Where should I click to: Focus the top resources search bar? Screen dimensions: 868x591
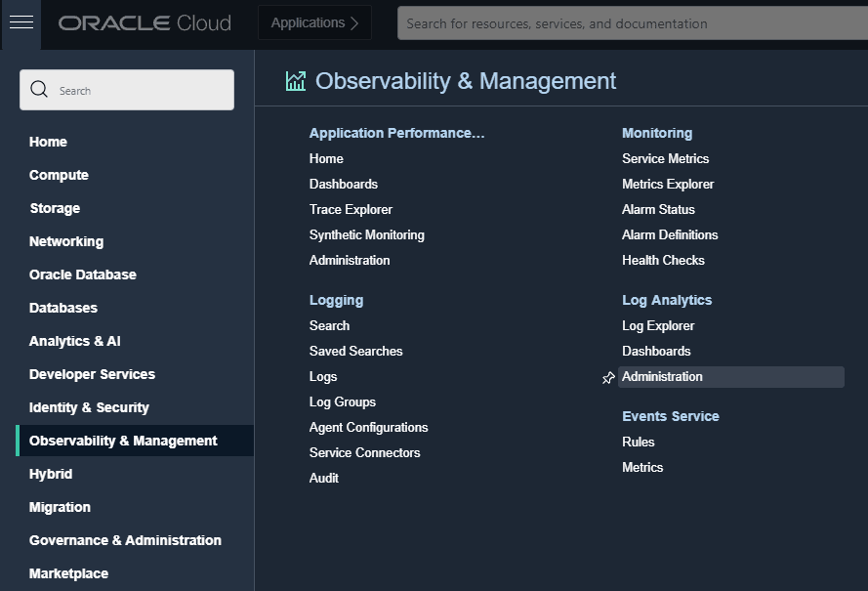pyautogui.click(x=632, y=23)
